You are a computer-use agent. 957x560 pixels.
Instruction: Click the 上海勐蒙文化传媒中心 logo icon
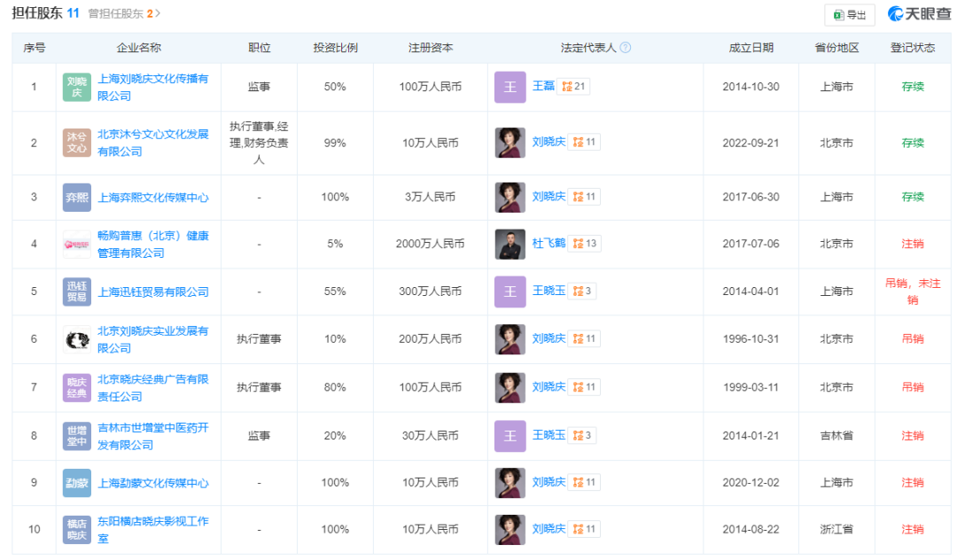77,483
